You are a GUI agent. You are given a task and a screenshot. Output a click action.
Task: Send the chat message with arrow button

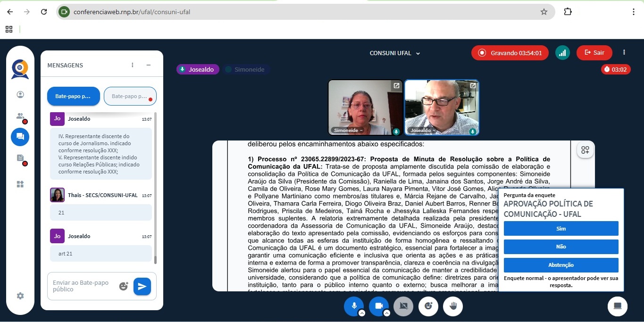pyautogui.click(x=142, y=286)
